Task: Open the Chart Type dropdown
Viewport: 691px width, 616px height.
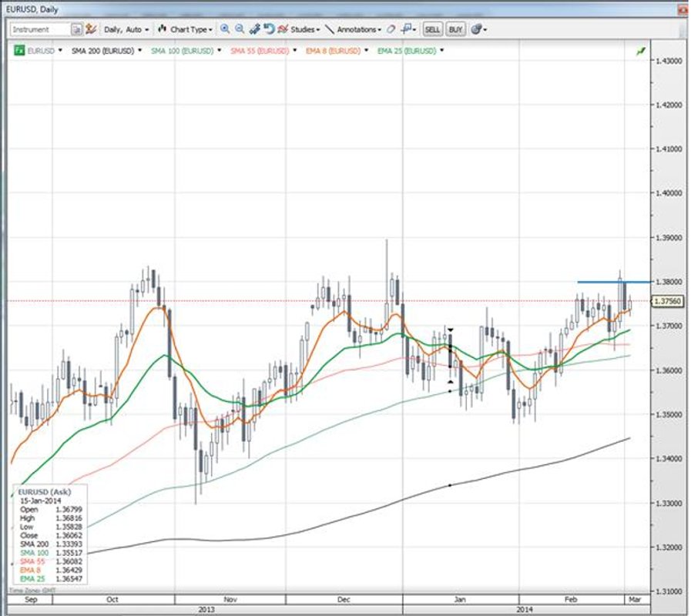Action: pos(186,28)
